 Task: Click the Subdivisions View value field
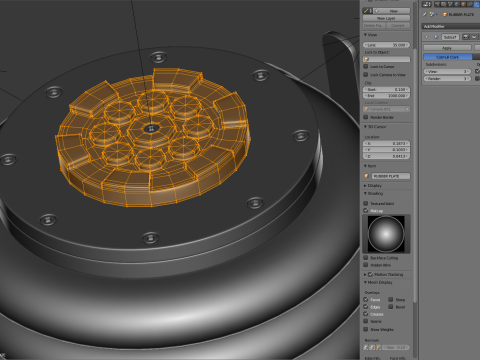(447, 71)
